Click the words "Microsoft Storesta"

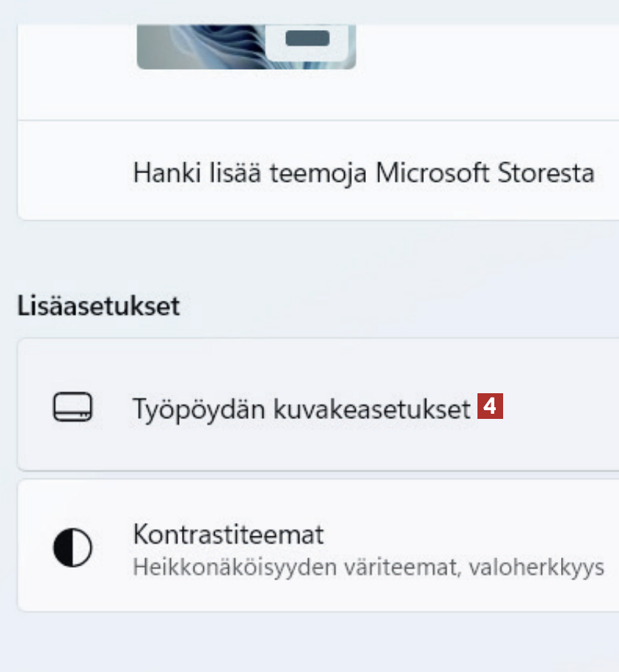pos(485,174)
